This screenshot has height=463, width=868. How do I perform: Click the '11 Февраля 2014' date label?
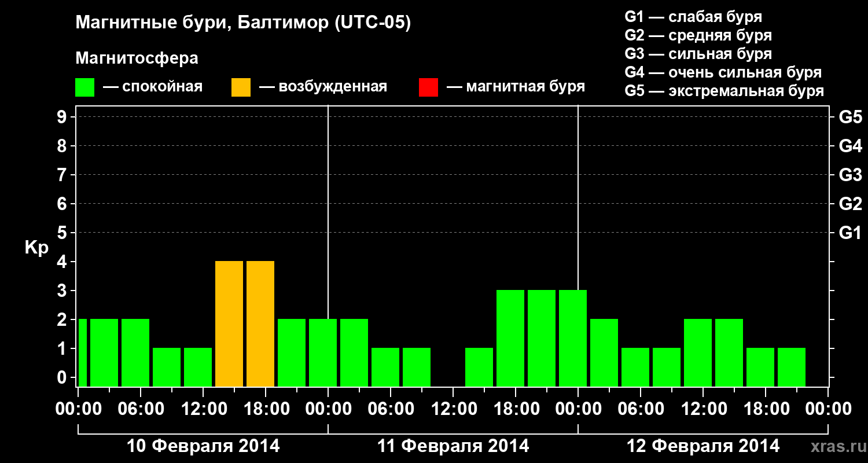[453, 446]
